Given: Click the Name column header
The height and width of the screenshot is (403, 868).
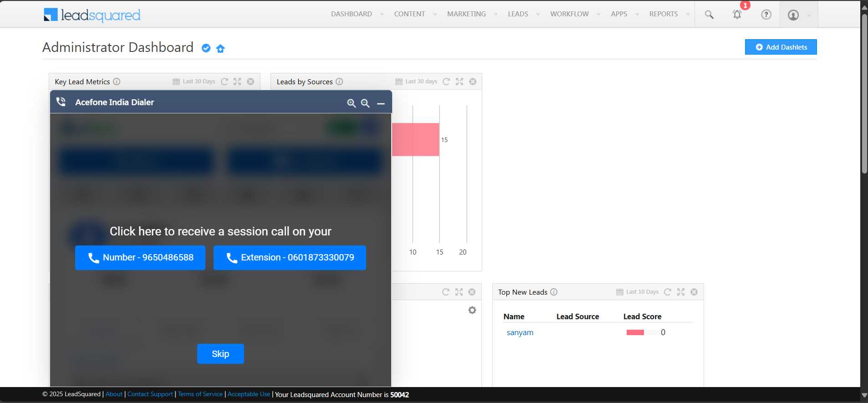Looking at the screenshot, I should coord(514,316).
